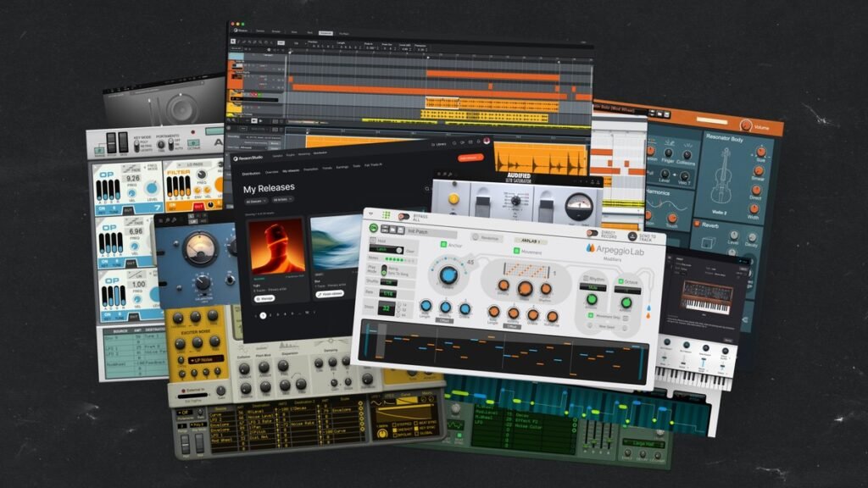Image resolution: width=868 pixels, height=488 pixels.
Task: Toggle Key Mode switch on synth
Action: click(x=136, y=146)
